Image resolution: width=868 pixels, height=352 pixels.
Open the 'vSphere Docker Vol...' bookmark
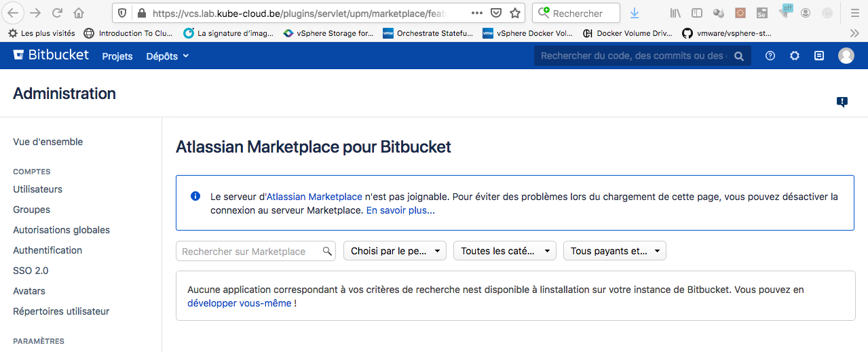coord(528,33)
